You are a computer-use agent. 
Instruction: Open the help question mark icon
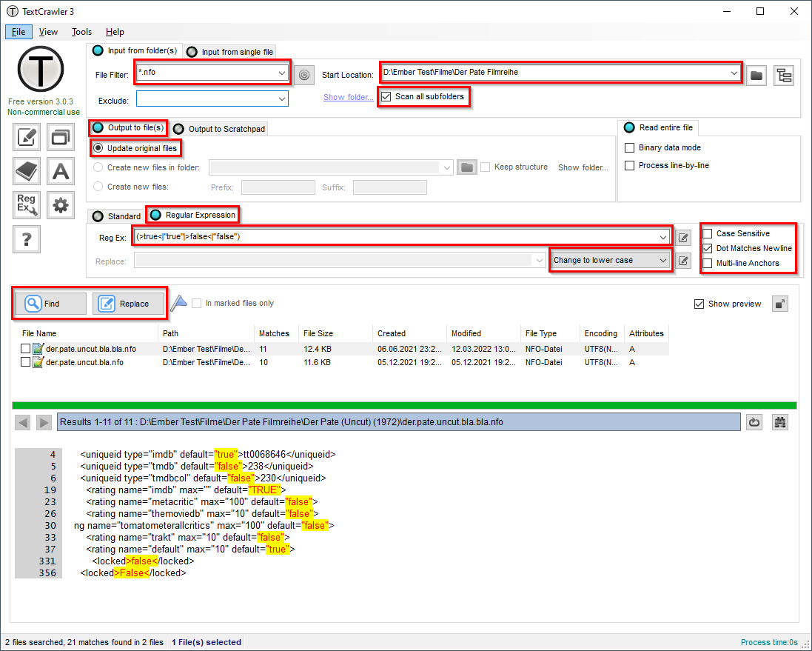27,239
